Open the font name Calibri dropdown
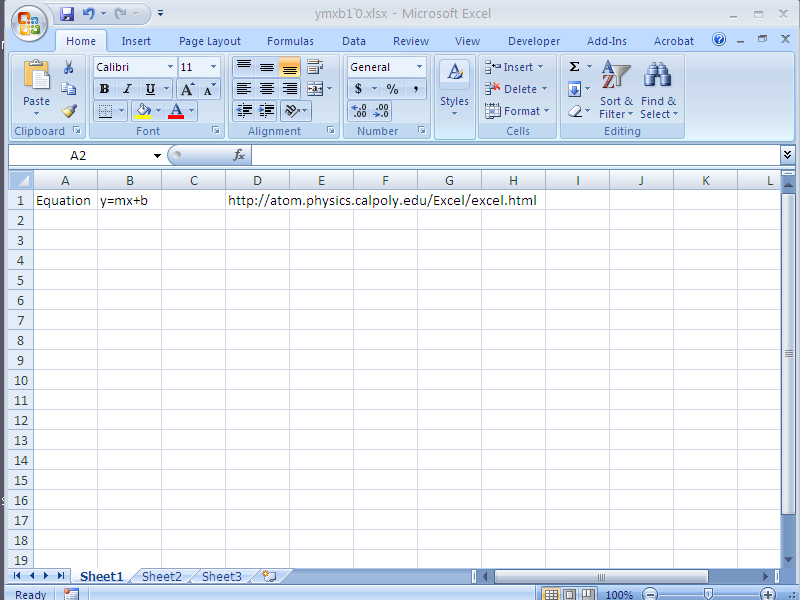800x600 pixels. (168, 67)
